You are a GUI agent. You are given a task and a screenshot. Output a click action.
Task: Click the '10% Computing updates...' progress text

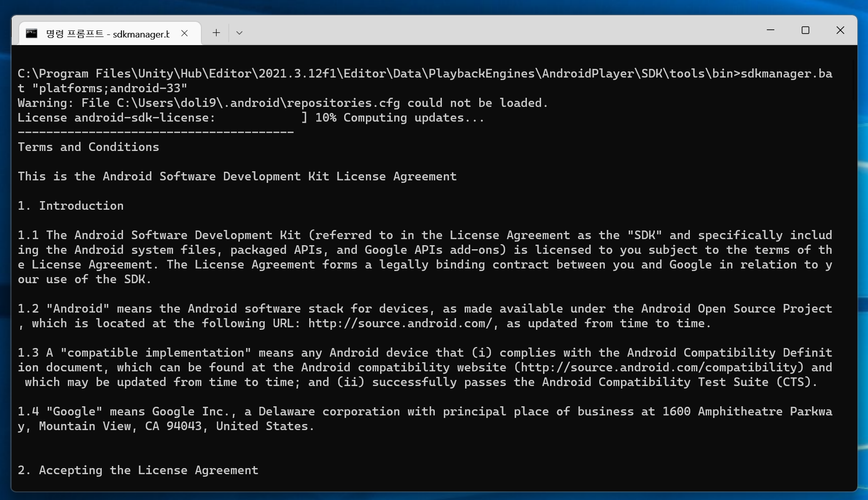(400, 118)
